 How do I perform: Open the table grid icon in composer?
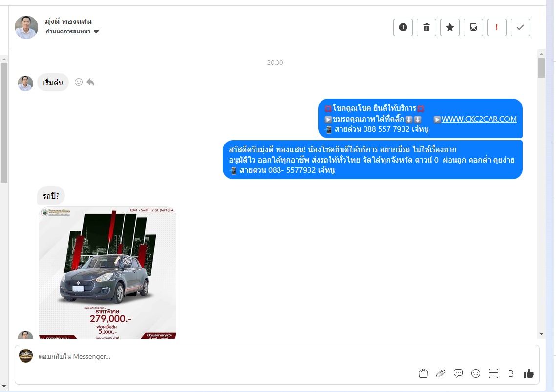click(x=493, y=373)
